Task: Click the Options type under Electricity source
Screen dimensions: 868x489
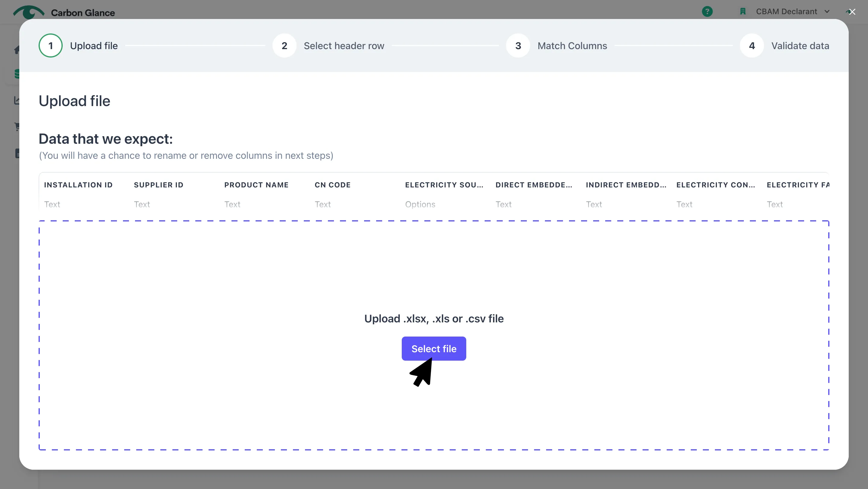Action: [420, 204]
